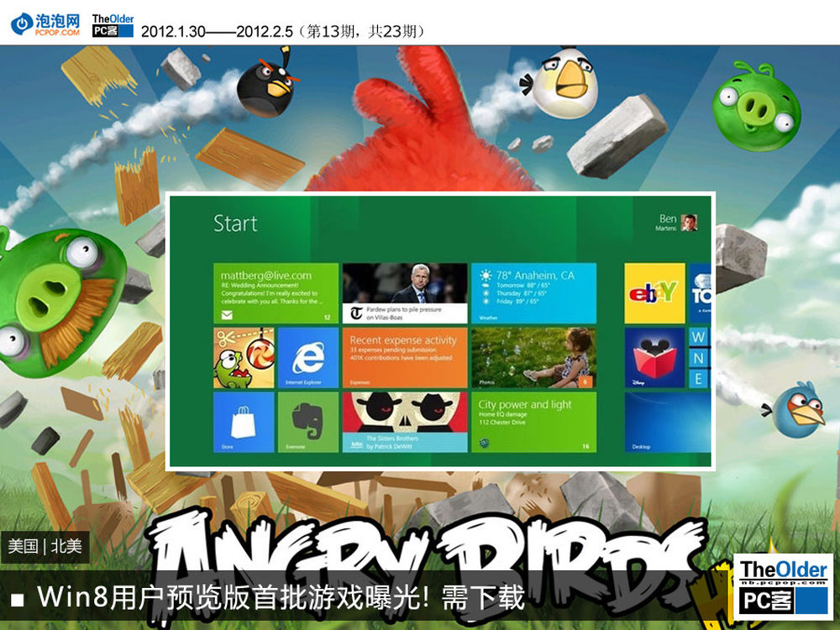Open the Disney Mickey book tile
Viewport: 840px width, 630px height.
654,358
